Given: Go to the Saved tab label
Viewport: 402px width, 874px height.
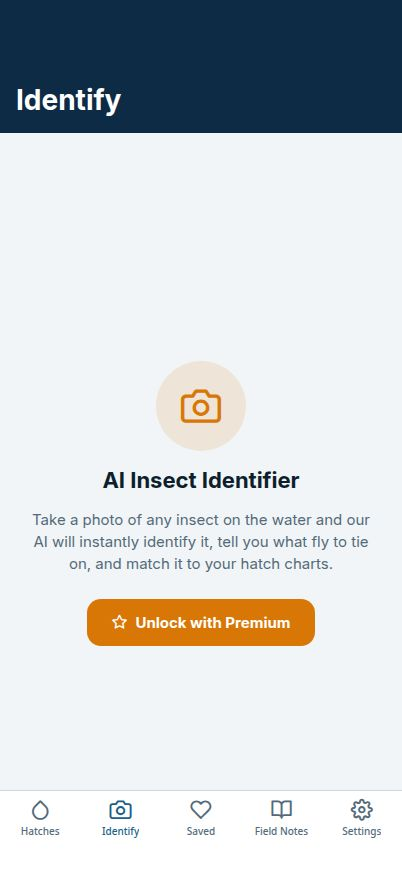Looking at the screenshot, I should (x=201, y=831).
